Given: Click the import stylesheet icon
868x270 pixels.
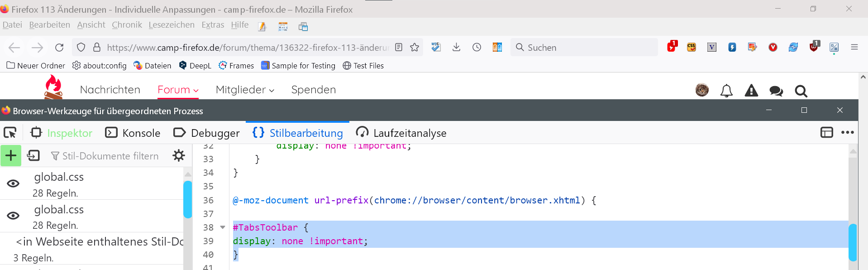Looking at the screenshot, I should click(33, 156).
